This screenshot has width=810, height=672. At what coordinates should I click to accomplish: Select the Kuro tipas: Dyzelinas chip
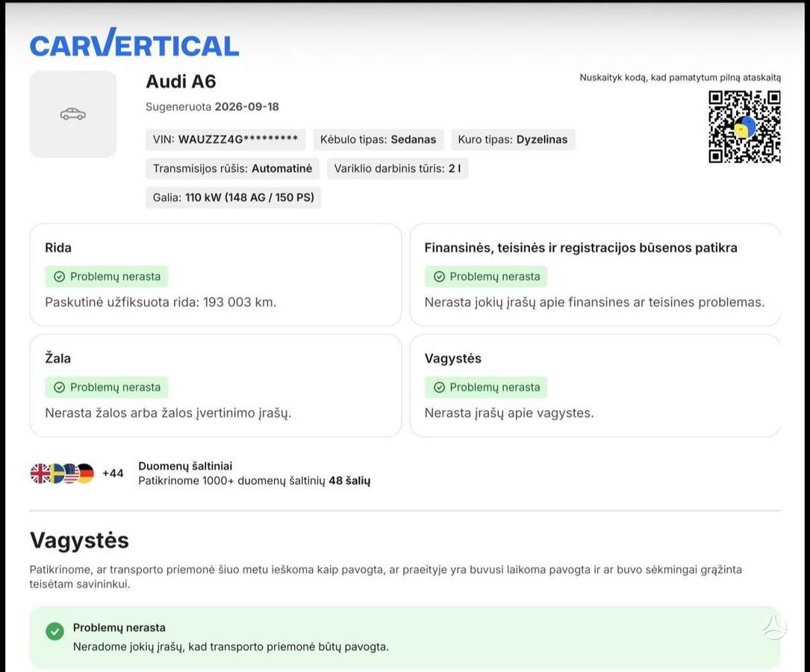512,140
